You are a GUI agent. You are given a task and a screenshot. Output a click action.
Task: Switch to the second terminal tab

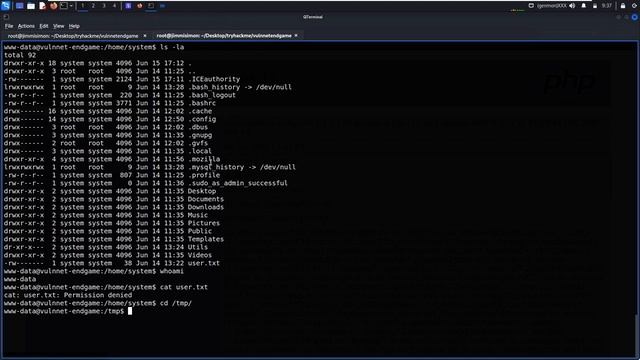point(224,36)
